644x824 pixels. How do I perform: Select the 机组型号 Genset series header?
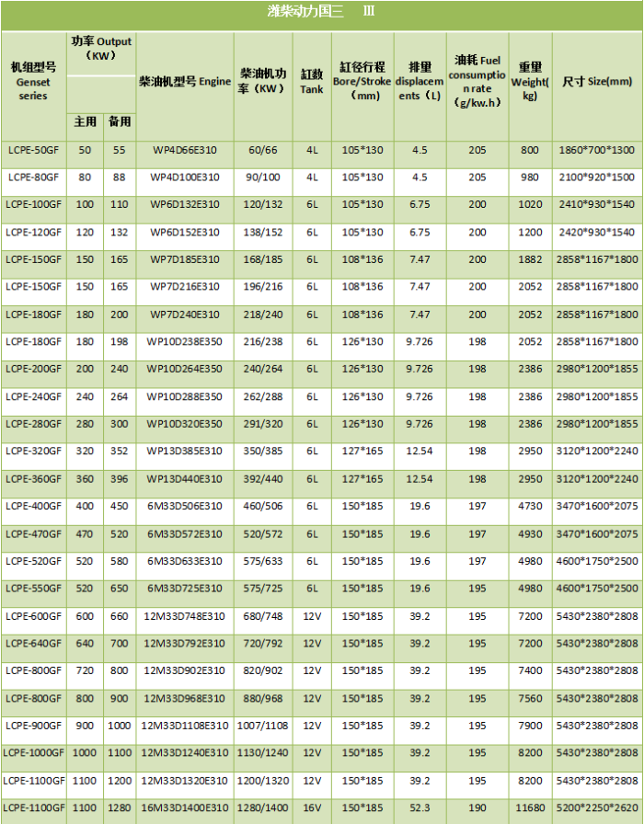33,82
